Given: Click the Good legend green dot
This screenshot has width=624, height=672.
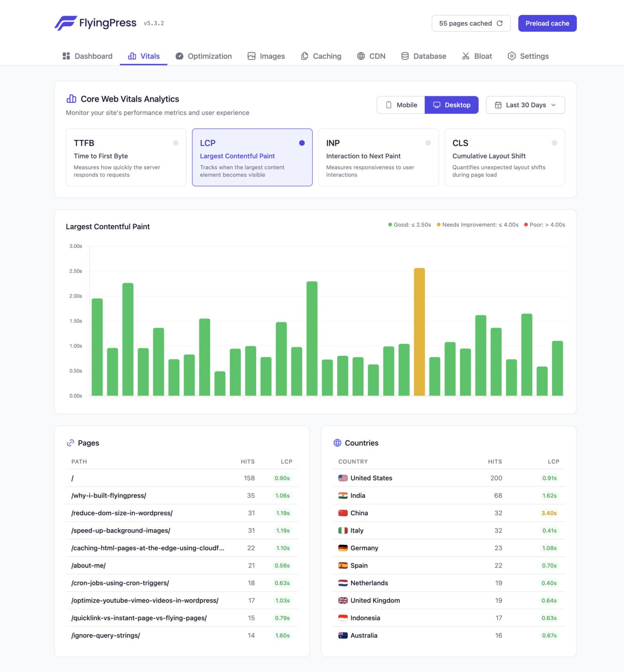Looking at the screenshot, I should point(390,225).
